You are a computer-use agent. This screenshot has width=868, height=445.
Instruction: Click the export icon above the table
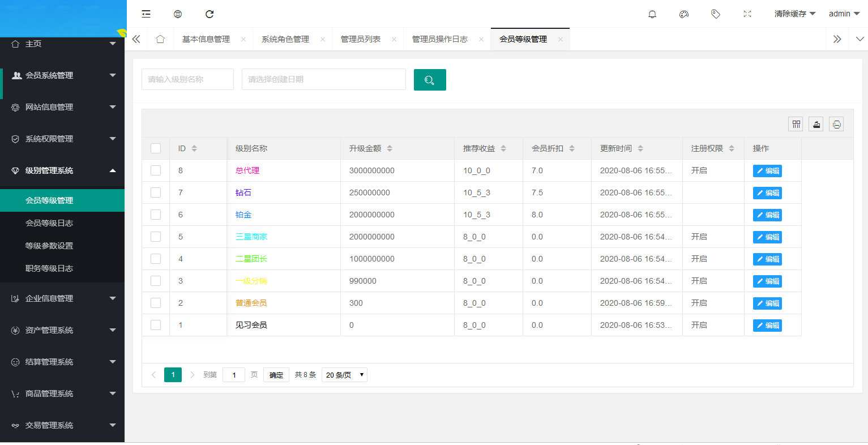815,123
